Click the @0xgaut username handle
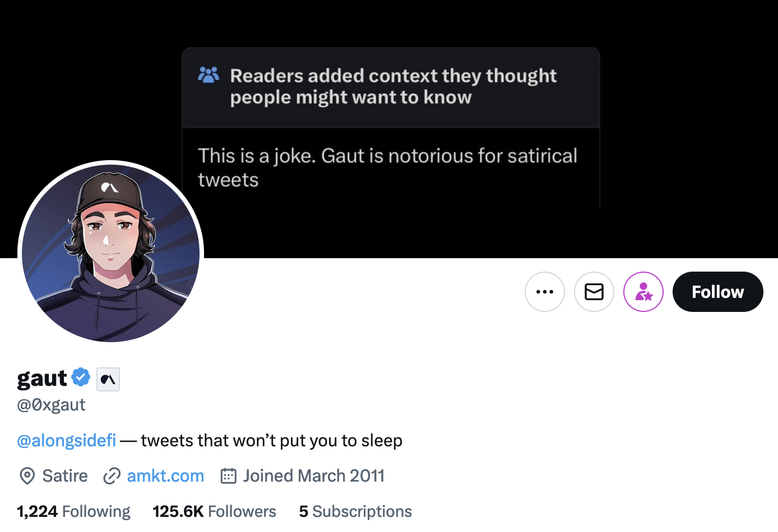The image size is (778, 532). (51, 404)
